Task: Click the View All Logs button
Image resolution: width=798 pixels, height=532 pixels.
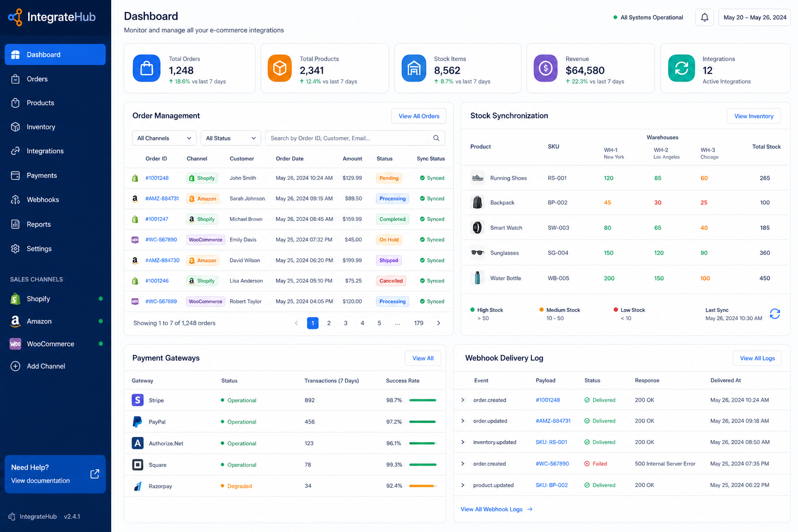Action: point(757,358)
